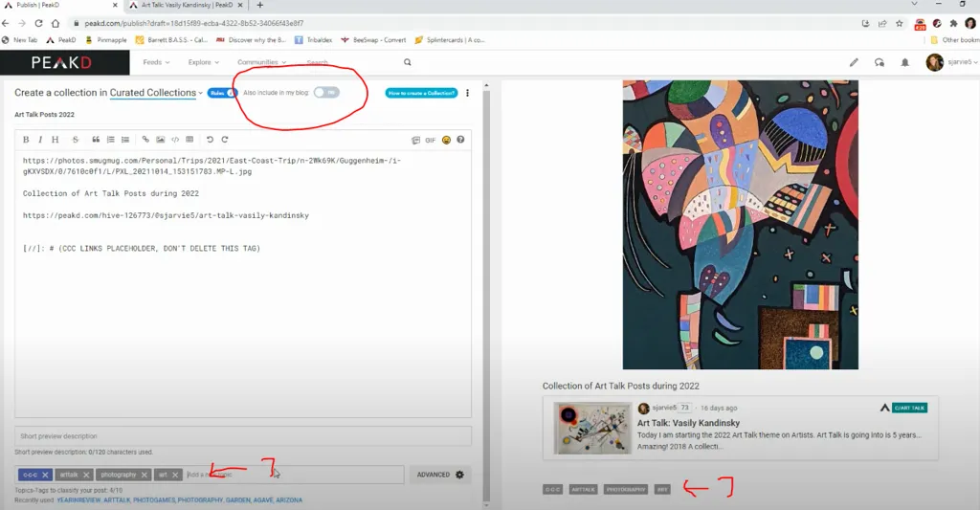
Task: Click the Kandinsky painting preview image
Action: tap(740, 224)
